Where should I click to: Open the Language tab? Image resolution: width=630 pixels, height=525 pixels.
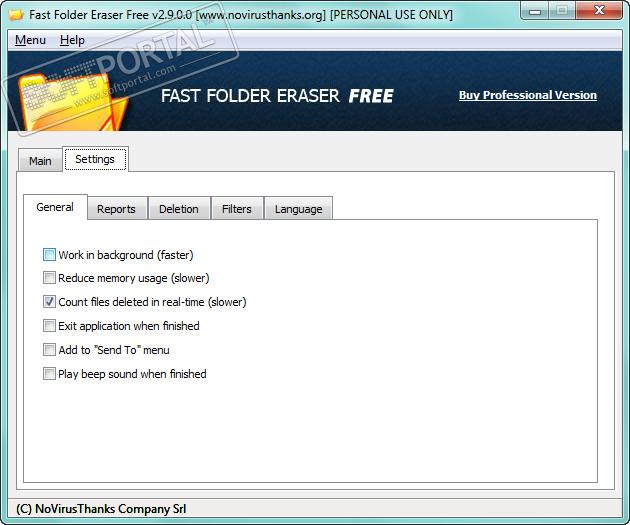(x=299, y=209)
